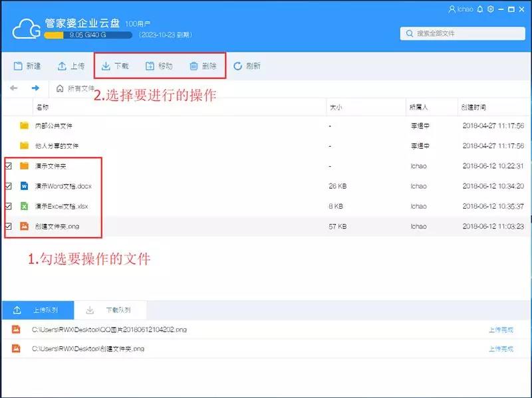Click the 26 KB size cell

point(338,186)
